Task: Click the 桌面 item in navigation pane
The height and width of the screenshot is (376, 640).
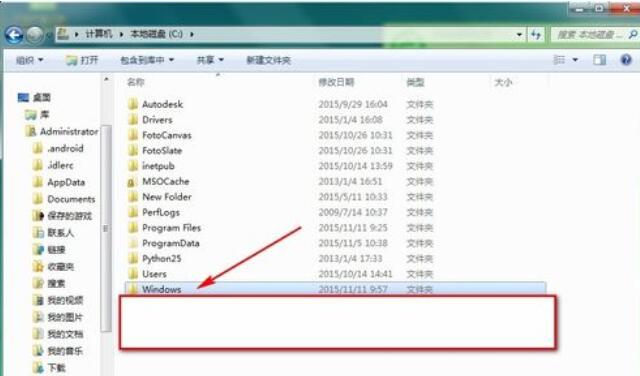Action: 34,97
